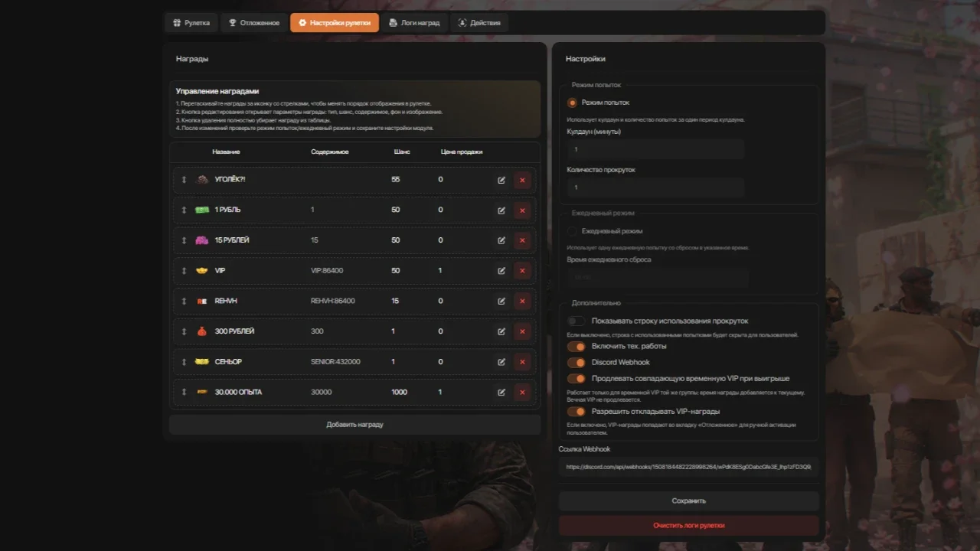The image size is (980, 551).
Task: Click chance value 55 in УГОЛЁК?! row
Action: (396, 180)
